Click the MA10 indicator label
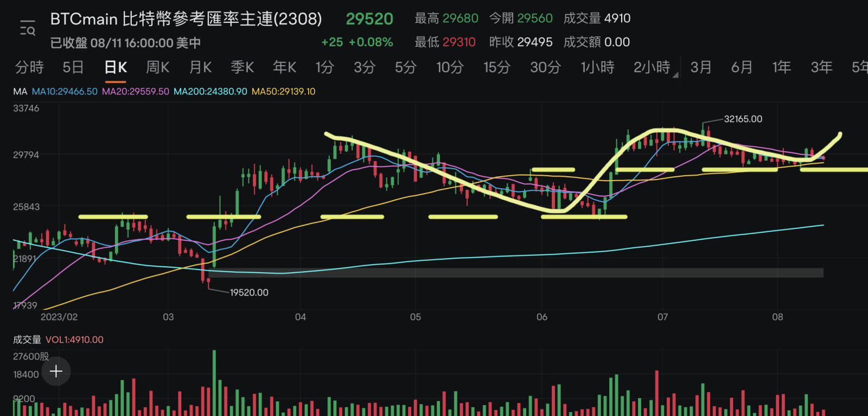The image size is (868, 416). tap(65, 92)
